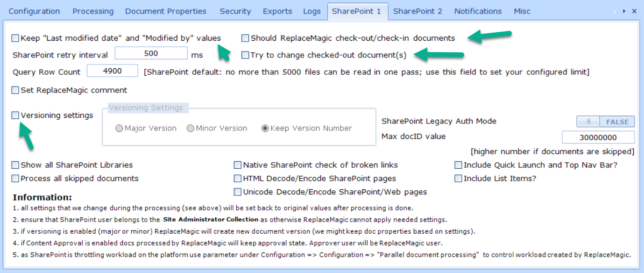Select the Major Version radio button
This screenshot has width=644, height=273.
point(119,129)
